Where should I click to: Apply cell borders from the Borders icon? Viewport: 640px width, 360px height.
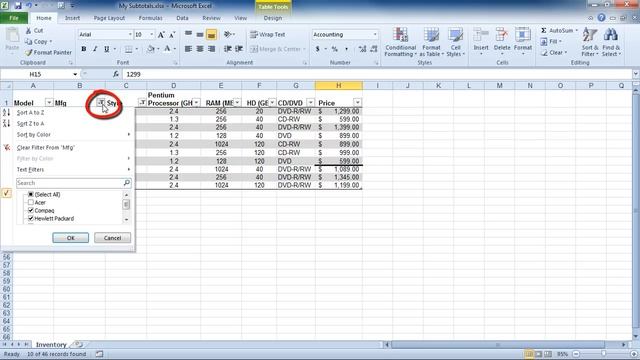pyautogui.click(x=129, y=49)
